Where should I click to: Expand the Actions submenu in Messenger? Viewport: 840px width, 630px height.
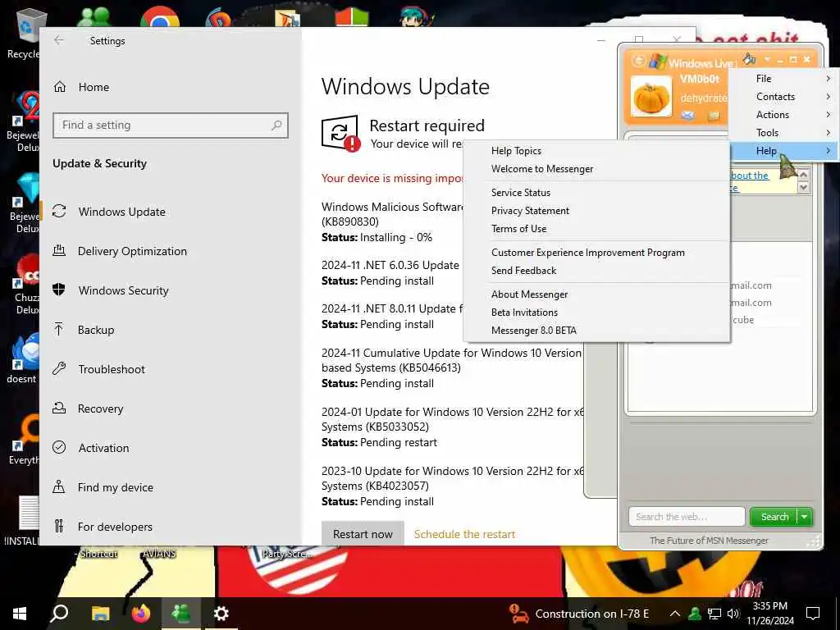click(x=782, y=115)
